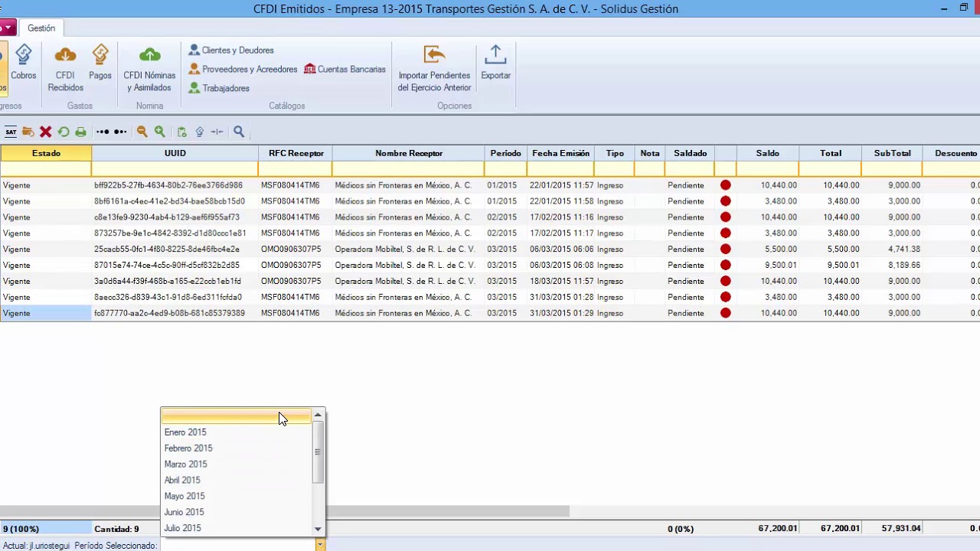Click period list scroll up arrow
Viewport: 980px width, 551px height.
[x=318, y=415]
